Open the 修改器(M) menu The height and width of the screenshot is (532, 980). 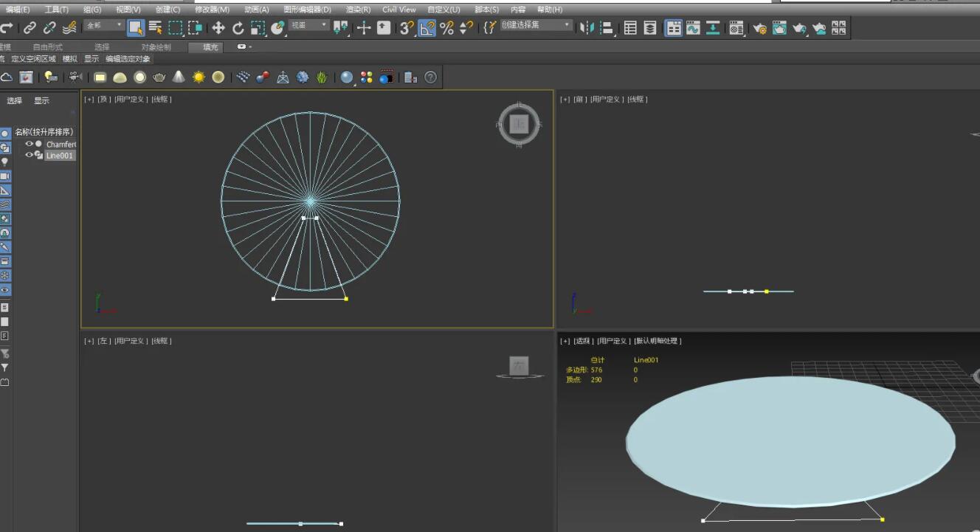pyautogui.click(x=212, y=10)
